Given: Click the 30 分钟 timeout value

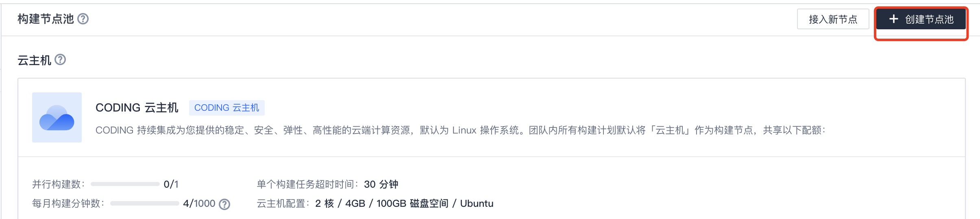Looking at the screenshot, I should 381,184.
